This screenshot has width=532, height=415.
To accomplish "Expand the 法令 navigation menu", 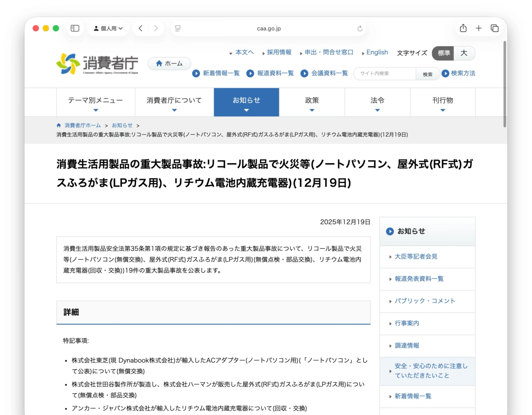I will (x=377, y=102).
